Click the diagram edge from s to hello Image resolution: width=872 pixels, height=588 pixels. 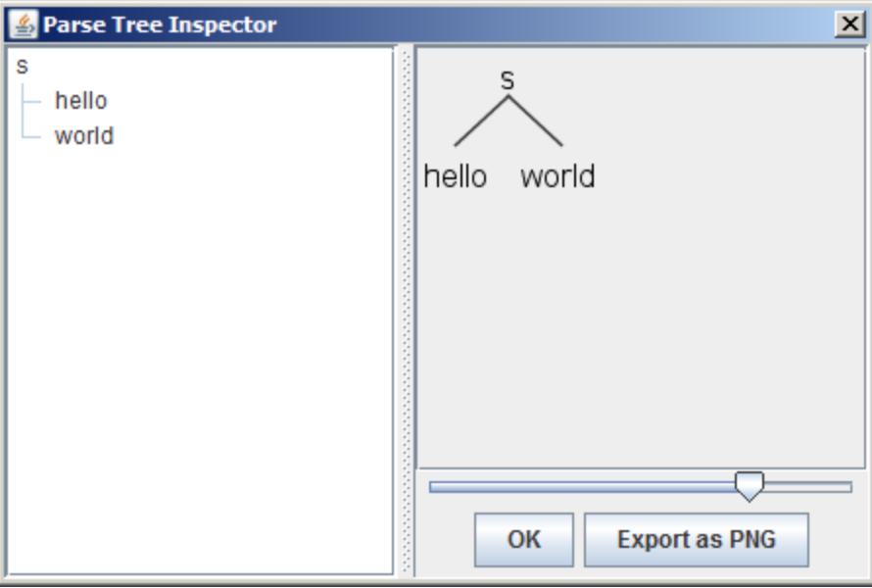click(481, 122)
